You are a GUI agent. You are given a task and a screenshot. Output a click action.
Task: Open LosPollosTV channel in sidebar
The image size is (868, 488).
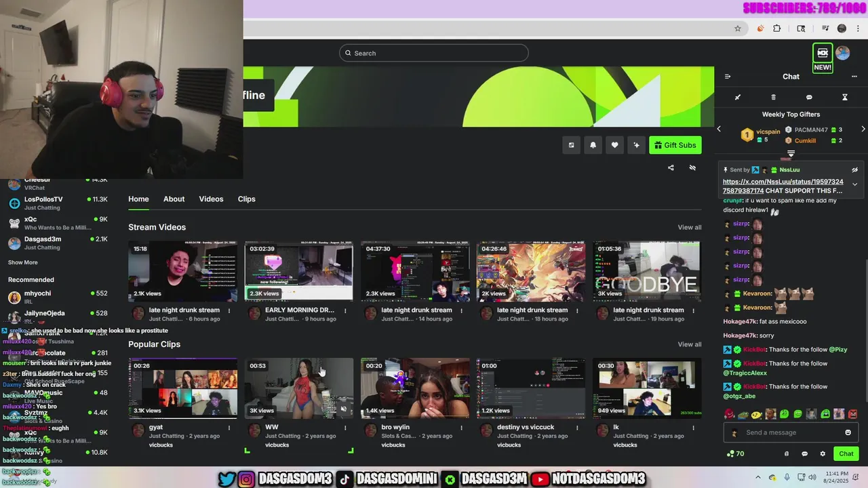coord(58,203)
